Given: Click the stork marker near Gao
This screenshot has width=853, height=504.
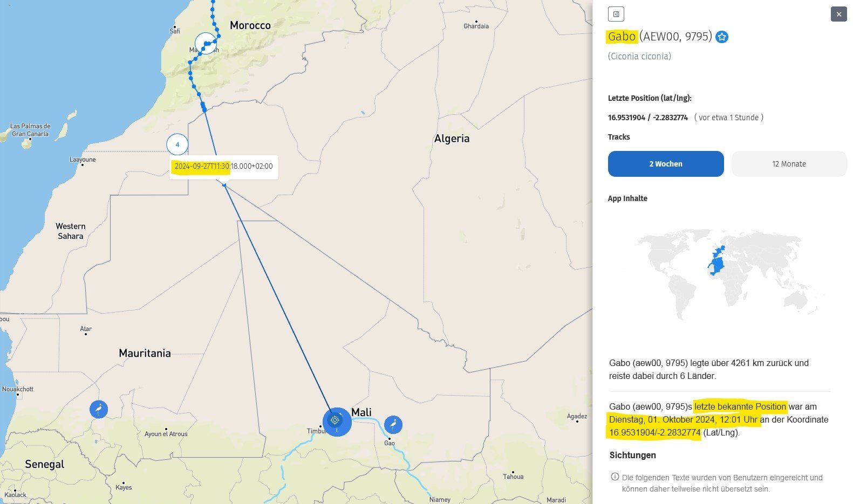Looking at the screenshot, I should [393, 425].
